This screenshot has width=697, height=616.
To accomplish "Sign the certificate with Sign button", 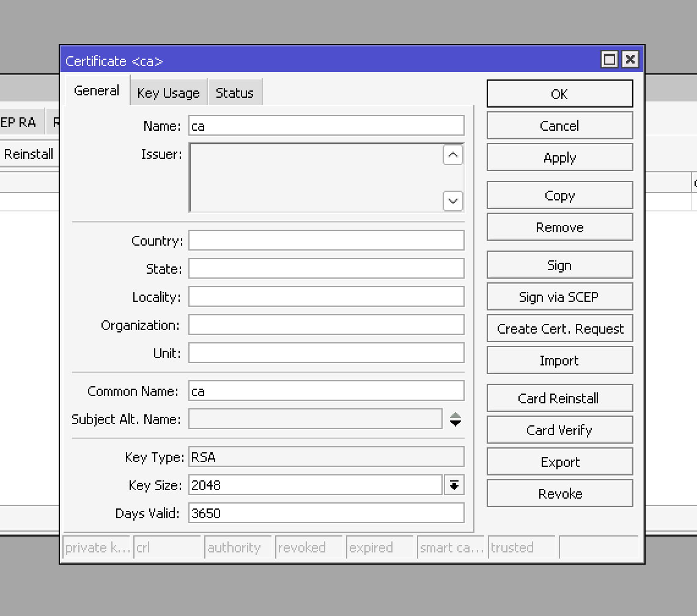I will click(559, 265).
